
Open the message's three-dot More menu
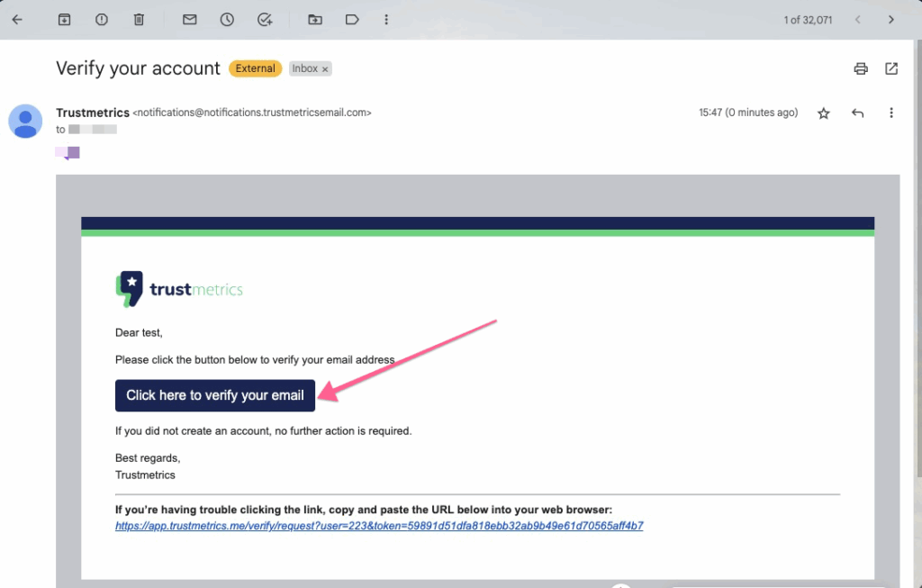click(890, 113)
